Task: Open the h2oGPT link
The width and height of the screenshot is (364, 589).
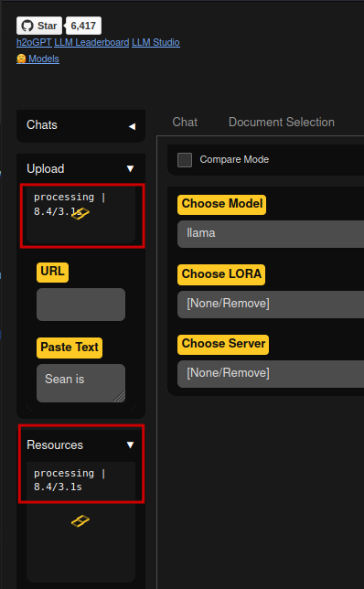Action: pyautogui.click(x=34, y=42)
